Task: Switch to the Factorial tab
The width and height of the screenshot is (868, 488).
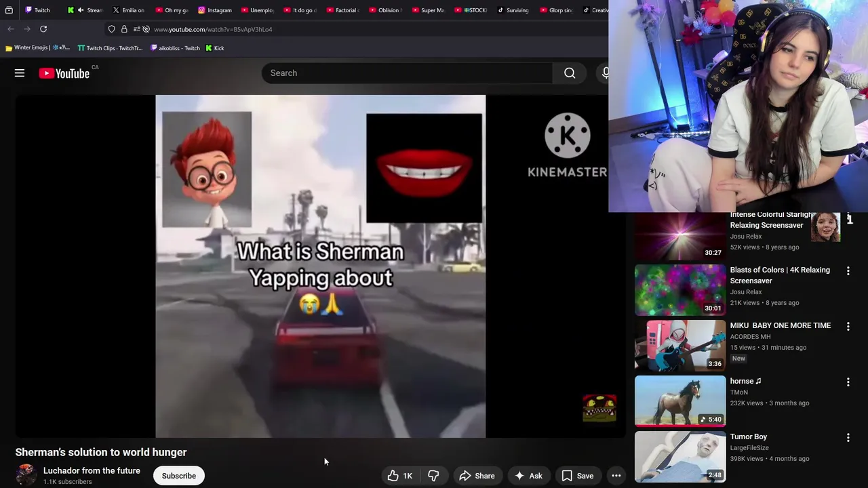Action: 343,10
